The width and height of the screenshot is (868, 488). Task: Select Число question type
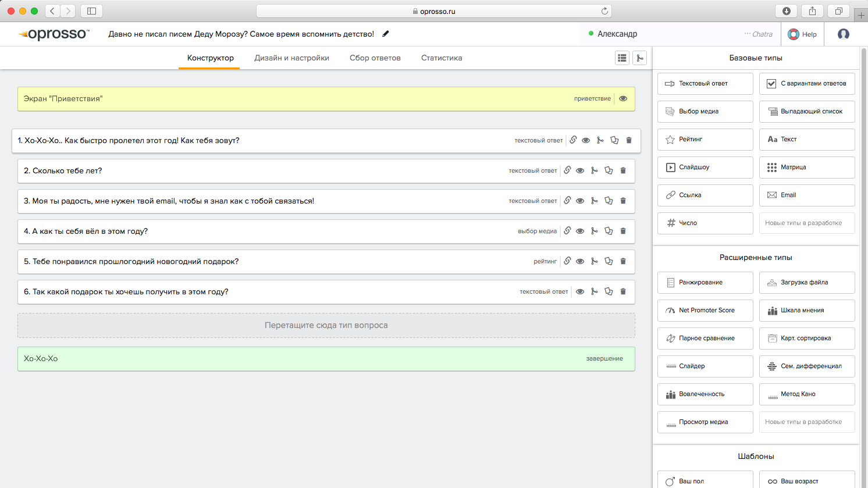pyautogui.click(x=705, y=223)
